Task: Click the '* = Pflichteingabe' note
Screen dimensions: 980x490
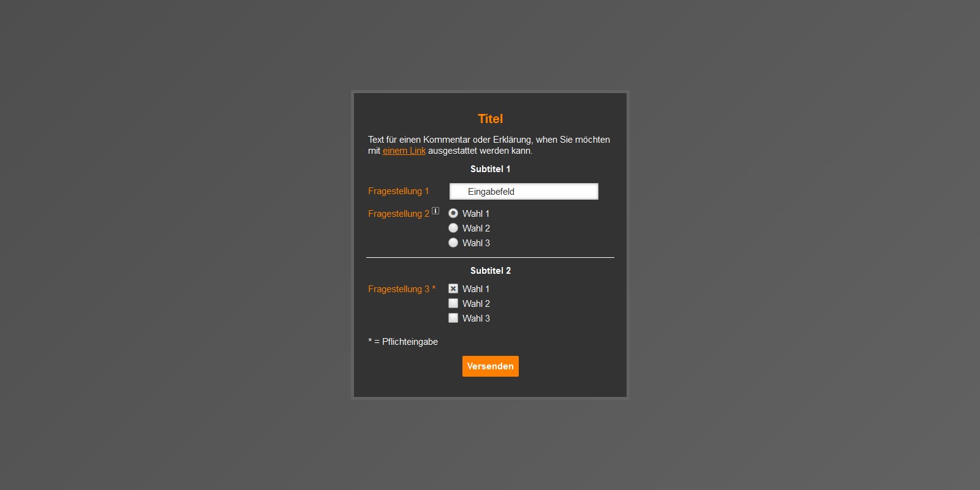Action: [403, 342]
